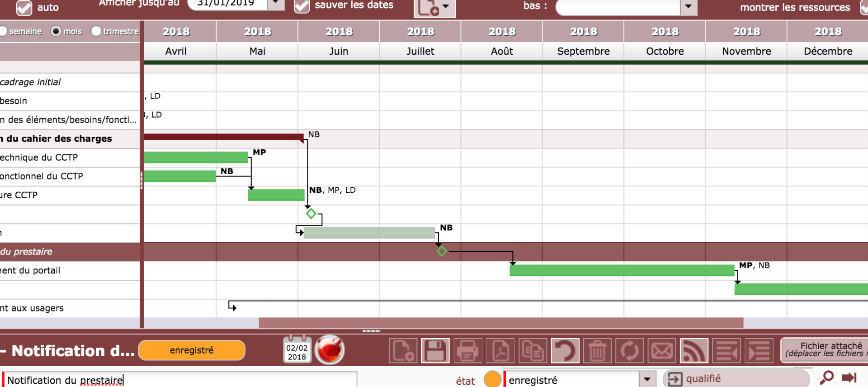This screenshot has height=387, width=868.
Task: Indent the task with the right indent icon
Action: (x=759, y=351)
